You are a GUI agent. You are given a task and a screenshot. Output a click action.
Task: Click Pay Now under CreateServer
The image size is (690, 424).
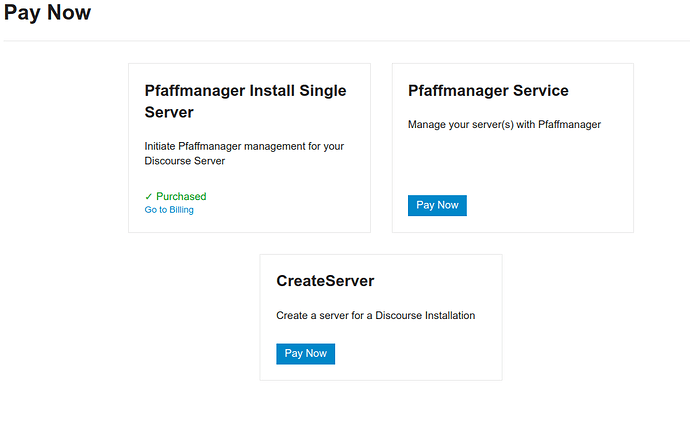coord(305,354)
